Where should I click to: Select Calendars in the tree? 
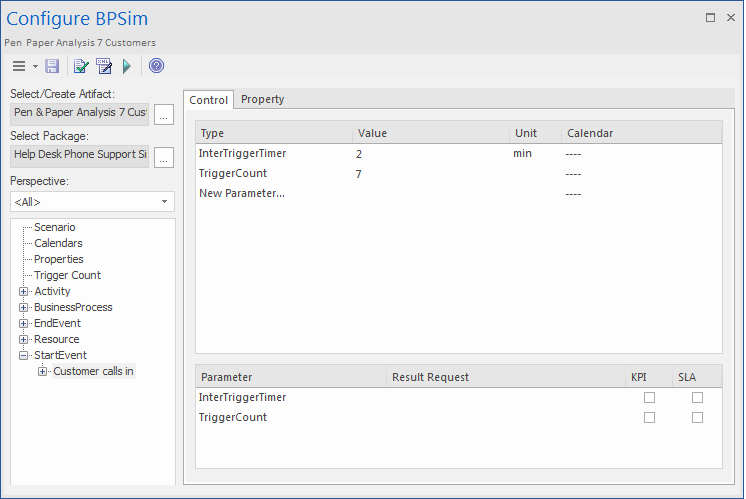pyautogui.click(x=58, y=243)
